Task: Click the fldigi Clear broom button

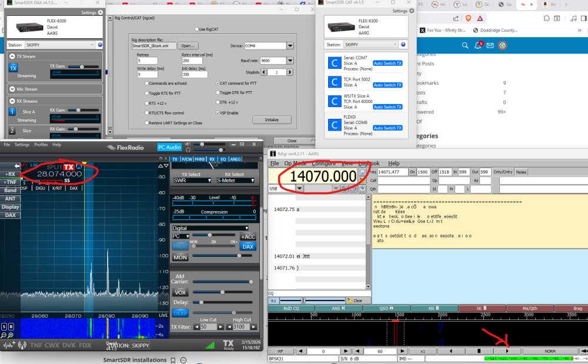Action: (x=358, y=300)
